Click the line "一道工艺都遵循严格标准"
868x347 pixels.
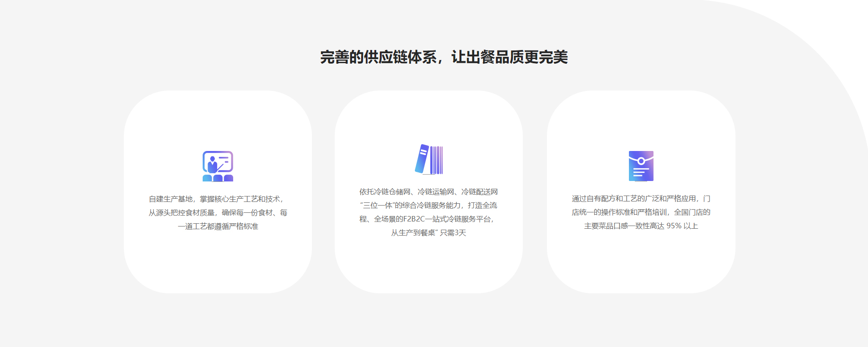(218, 226)
